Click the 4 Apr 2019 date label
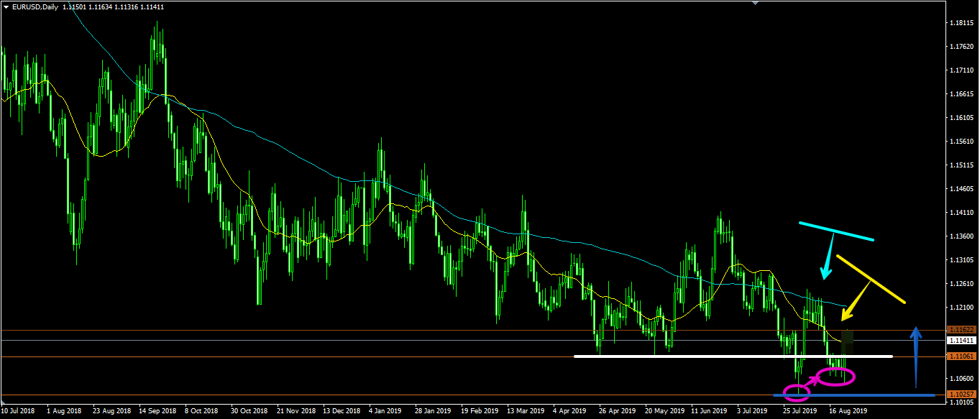 tap(569, 412)
